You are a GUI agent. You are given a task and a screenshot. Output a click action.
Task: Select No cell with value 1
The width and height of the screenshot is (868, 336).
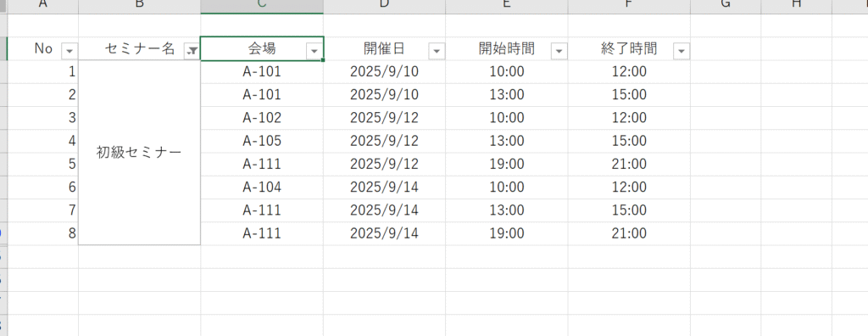(x=42, y=71)
